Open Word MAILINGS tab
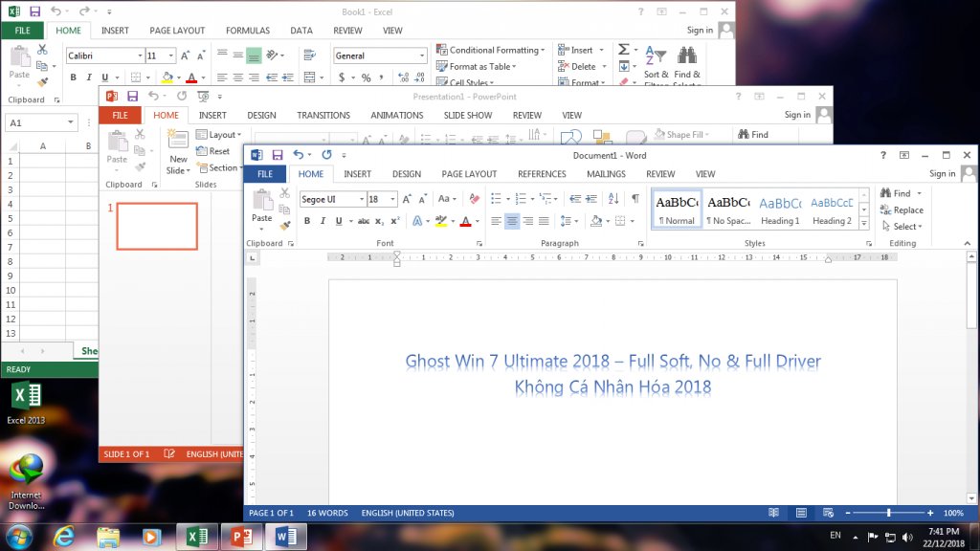 [606, 174]
